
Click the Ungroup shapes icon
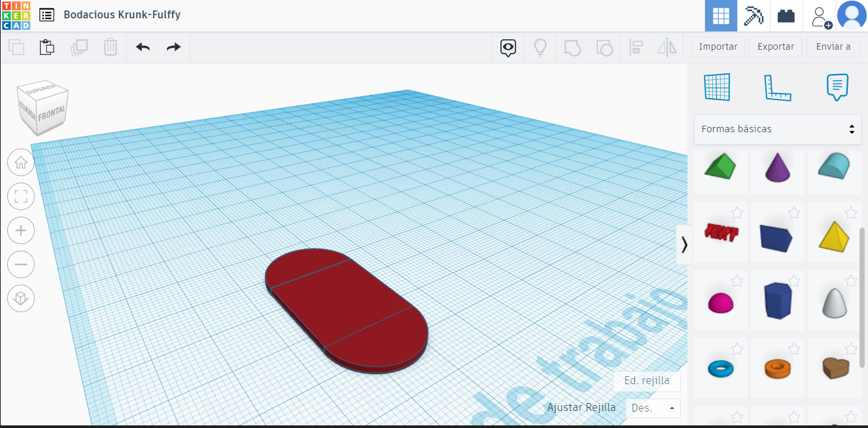pyautogui.click(x=604, y=47)
